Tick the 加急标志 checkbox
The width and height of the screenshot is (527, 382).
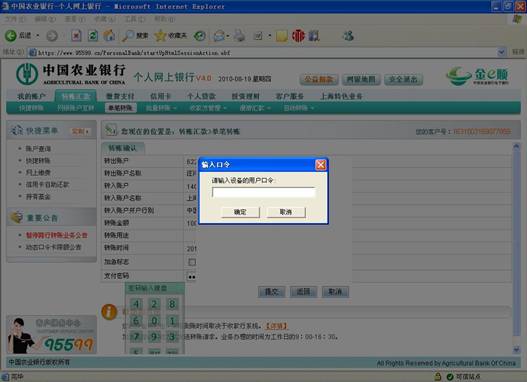[x=192, y=262]
